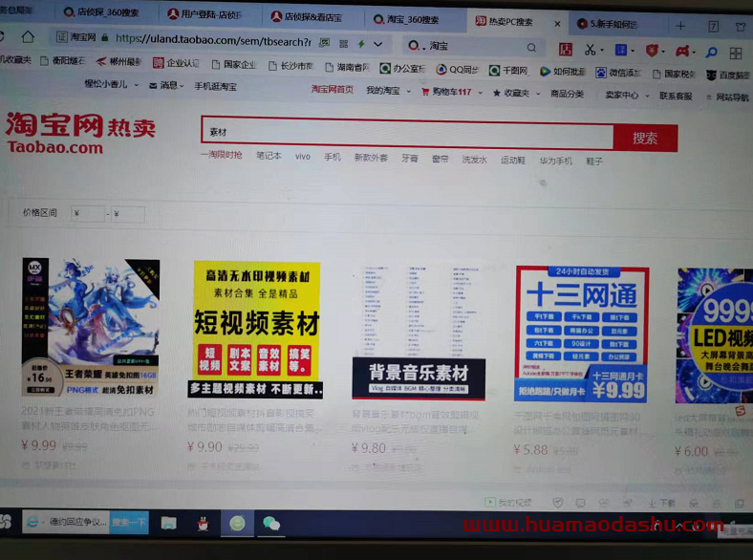
Task: Click the Taobao search input with 素材
Action: coord(407,132)
